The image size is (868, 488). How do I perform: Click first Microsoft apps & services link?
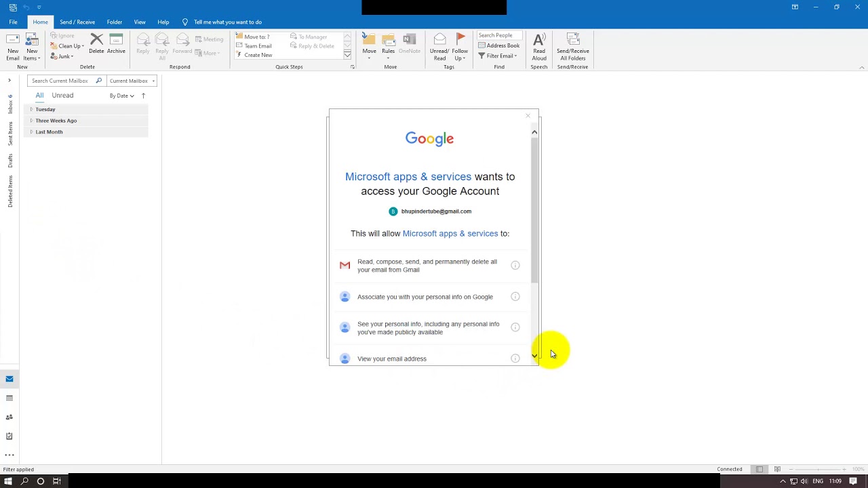[408, 177]
